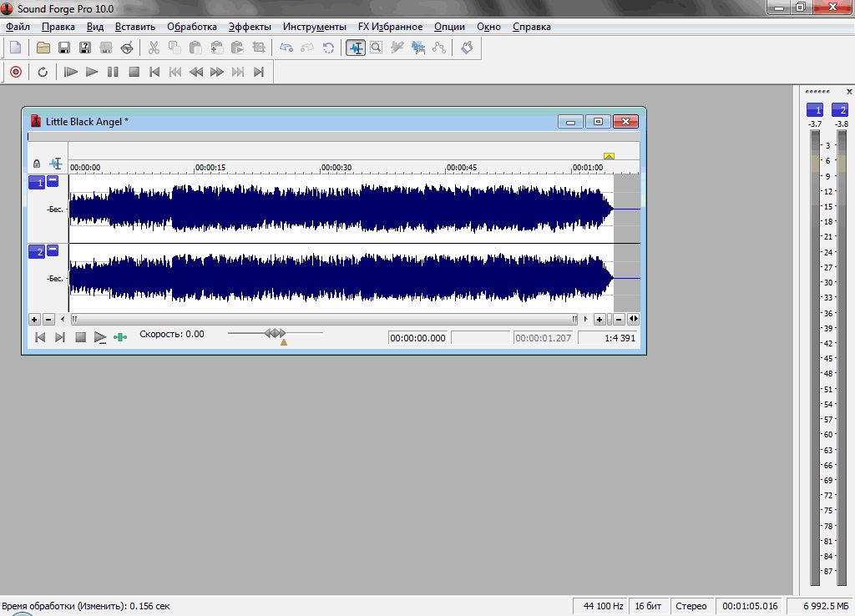The image size is (855, 616).
Task: Open the Окно menu
Action: point(488,27)
